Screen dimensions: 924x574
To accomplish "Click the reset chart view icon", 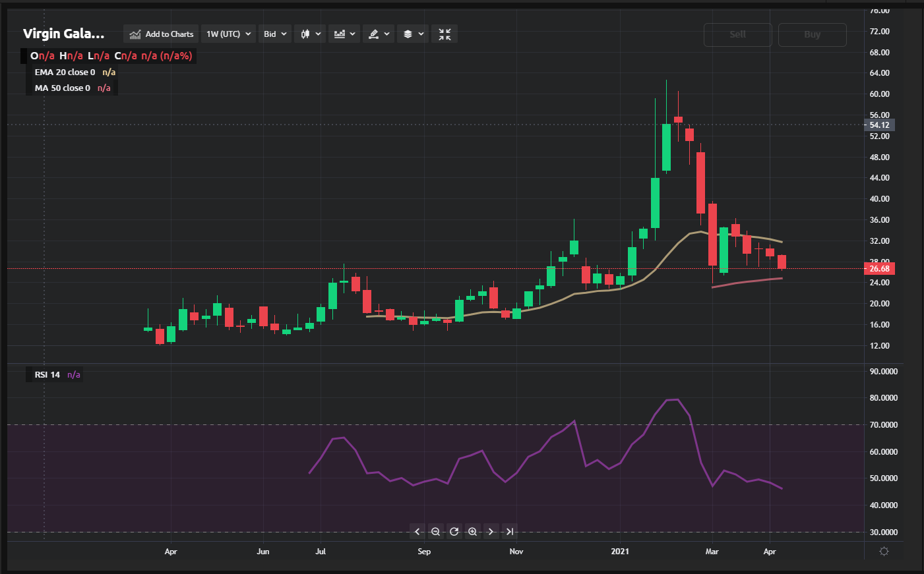I will tap(454, 532).
